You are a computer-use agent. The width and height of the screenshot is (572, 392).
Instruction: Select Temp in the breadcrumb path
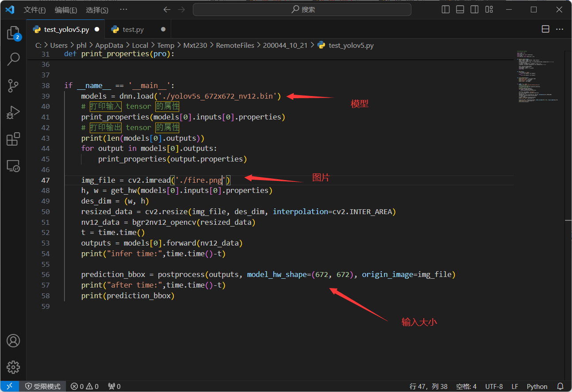165,45
